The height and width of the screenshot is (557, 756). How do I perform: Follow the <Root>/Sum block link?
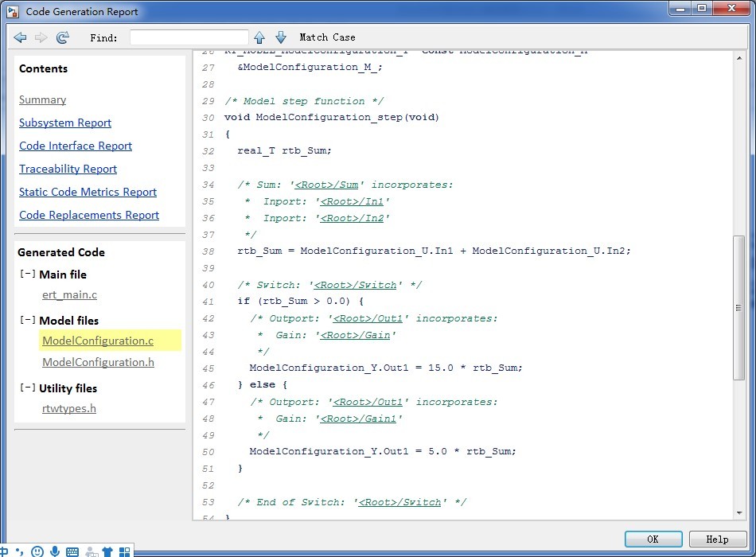(x=326, y=185)
